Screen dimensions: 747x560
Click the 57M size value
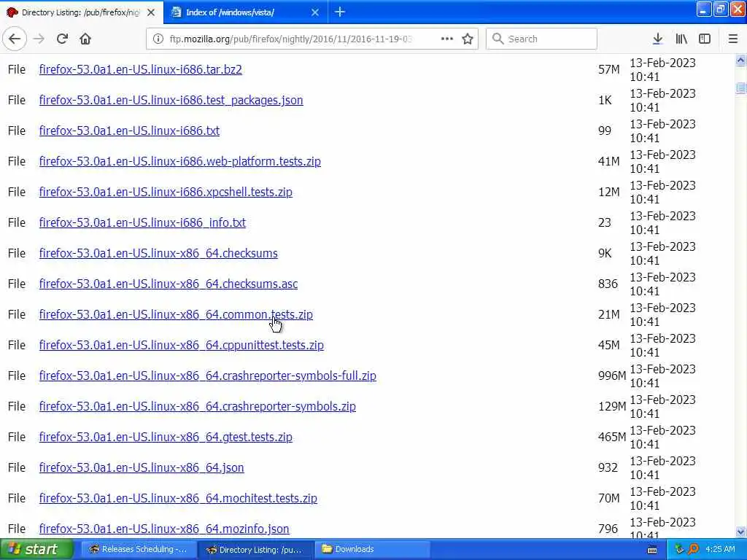coord(609,69)
